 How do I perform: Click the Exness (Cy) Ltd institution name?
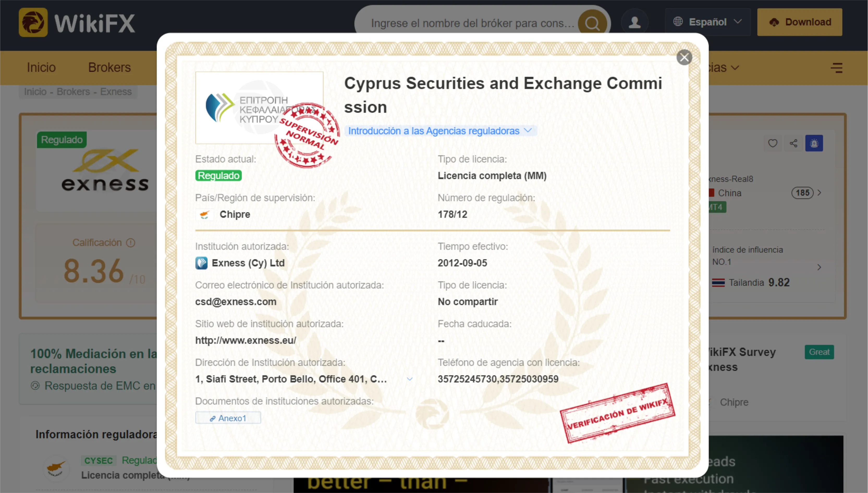(x=248, y=263)
